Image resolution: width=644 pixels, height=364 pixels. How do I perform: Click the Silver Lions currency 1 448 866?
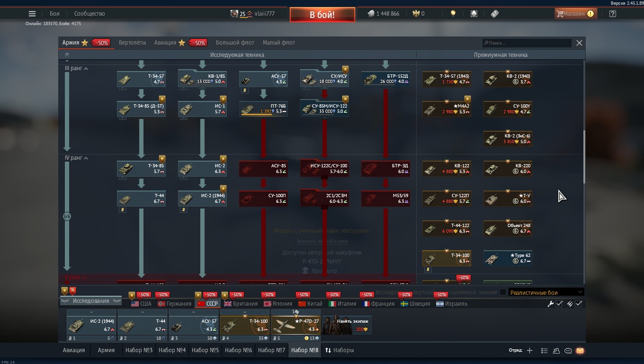tap(384, 14)
